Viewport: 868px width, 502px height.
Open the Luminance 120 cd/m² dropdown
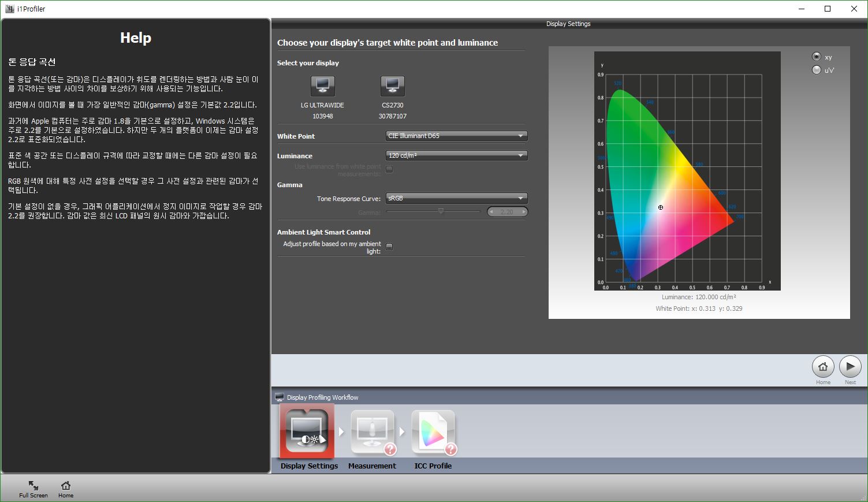[x=457, y=155]
